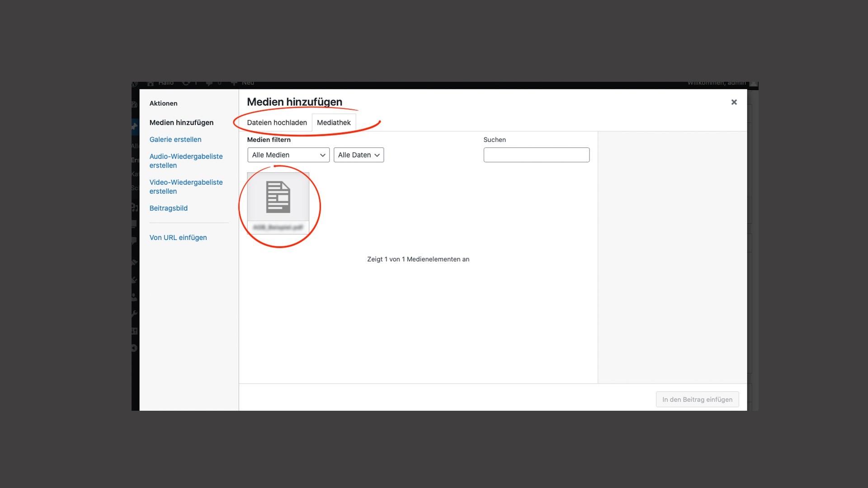Click the home icon next to Hallo
868x488 pixels.
coord(151,84)
